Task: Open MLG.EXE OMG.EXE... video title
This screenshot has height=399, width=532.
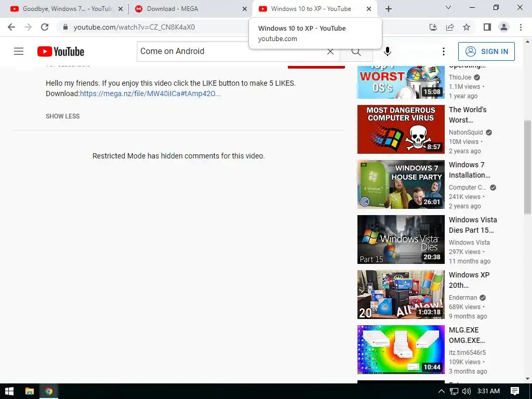Action: click(467, 335)
